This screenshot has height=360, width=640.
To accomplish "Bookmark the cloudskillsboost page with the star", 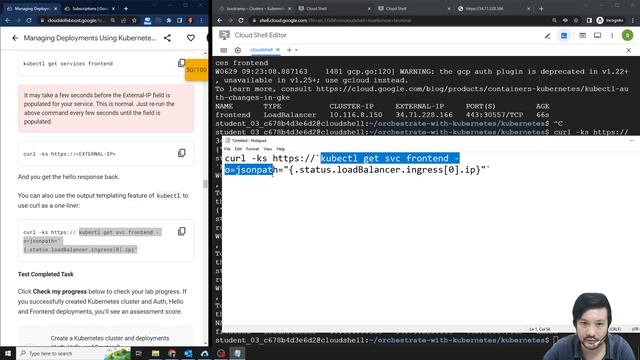I will (x=134, y=20).
